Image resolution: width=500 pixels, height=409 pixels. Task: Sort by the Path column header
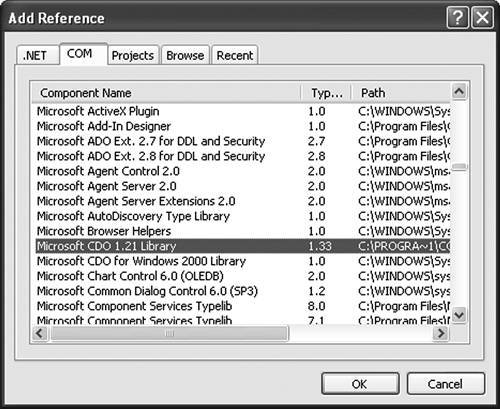coord(401,93)
